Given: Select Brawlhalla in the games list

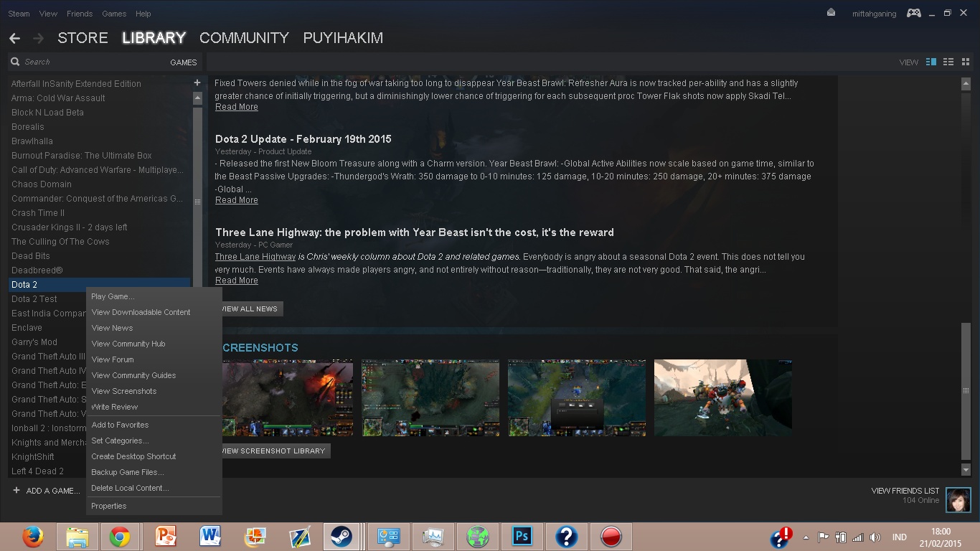Looking at the screenshot, I should (32, 141).
